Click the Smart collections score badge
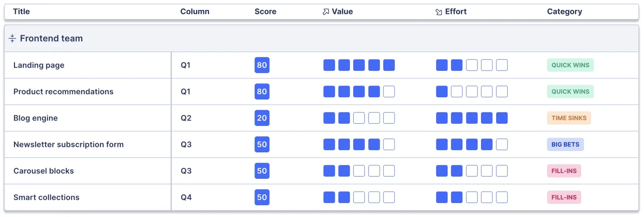 [262, 197]
